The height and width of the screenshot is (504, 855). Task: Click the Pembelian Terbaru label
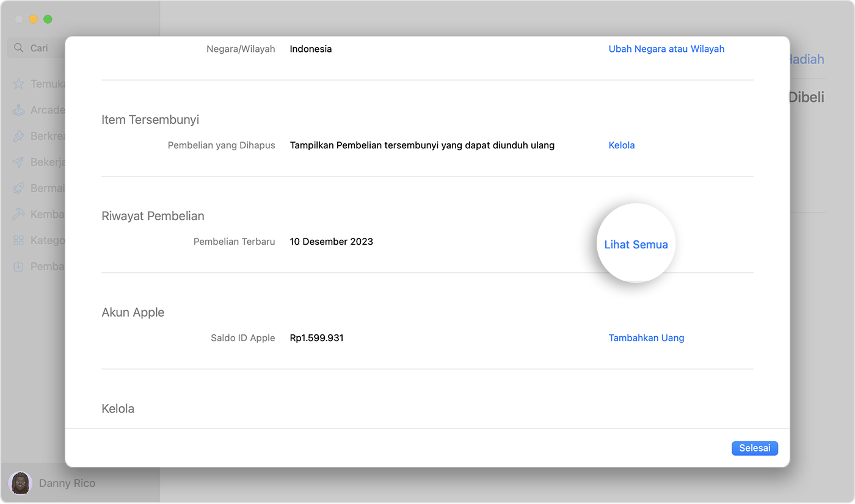tap(235, 242)
